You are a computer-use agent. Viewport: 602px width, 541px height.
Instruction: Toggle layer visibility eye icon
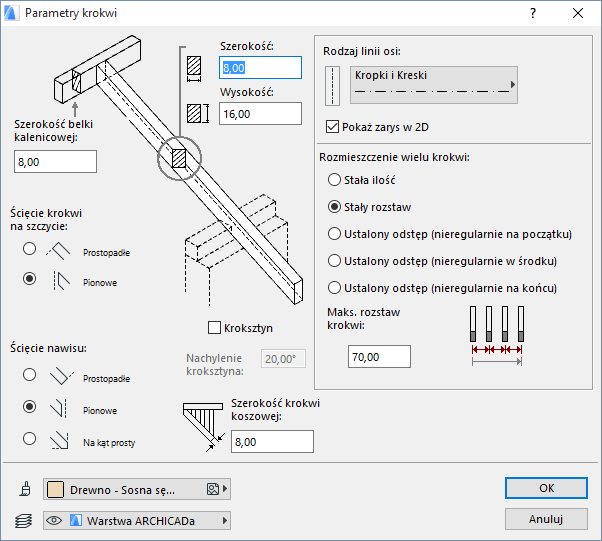pos(54,521)
